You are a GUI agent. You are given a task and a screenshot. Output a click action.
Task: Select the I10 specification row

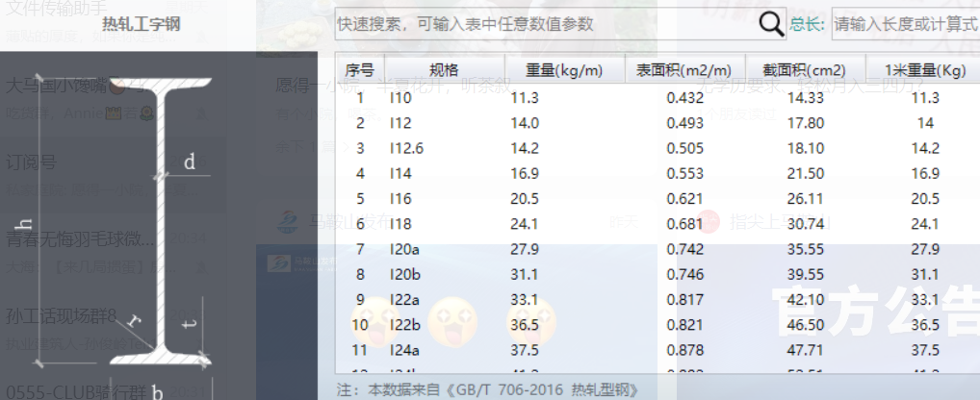click(x=658, y=98)
